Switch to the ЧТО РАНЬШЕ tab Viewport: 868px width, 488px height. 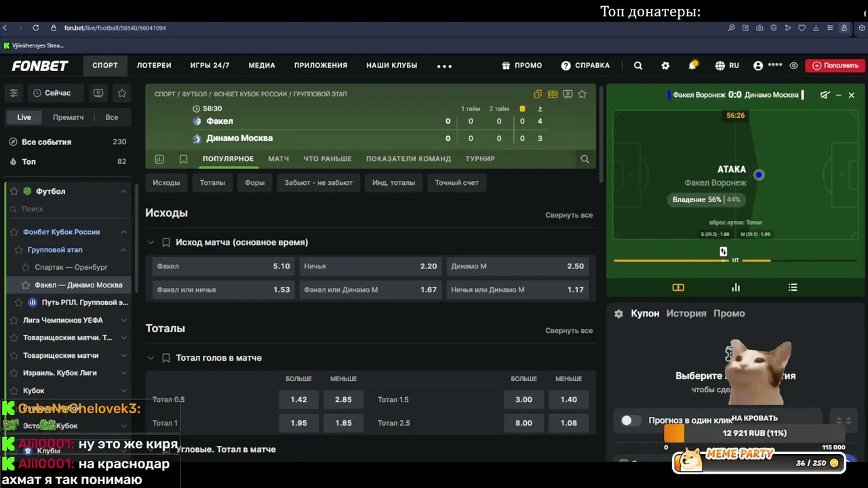click(328, 159)
